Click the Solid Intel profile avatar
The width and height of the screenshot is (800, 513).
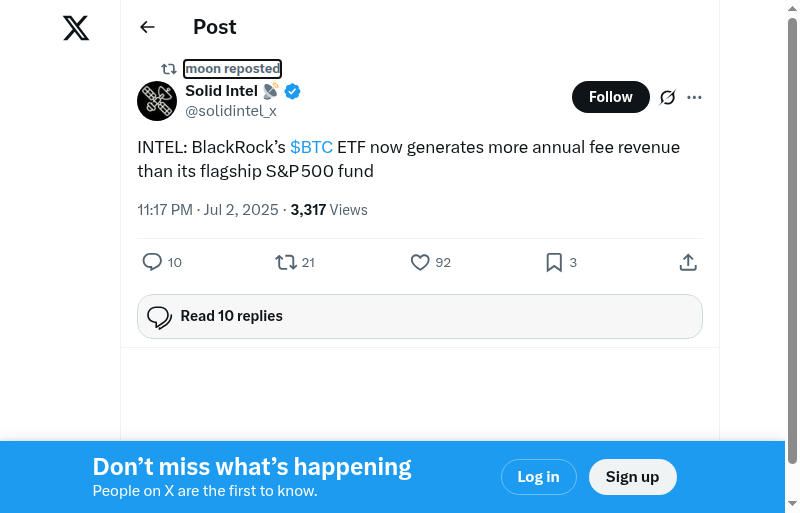click(x=157, y=101)
